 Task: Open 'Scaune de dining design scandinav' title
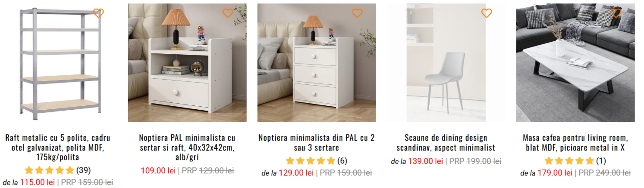coord(446,143)
